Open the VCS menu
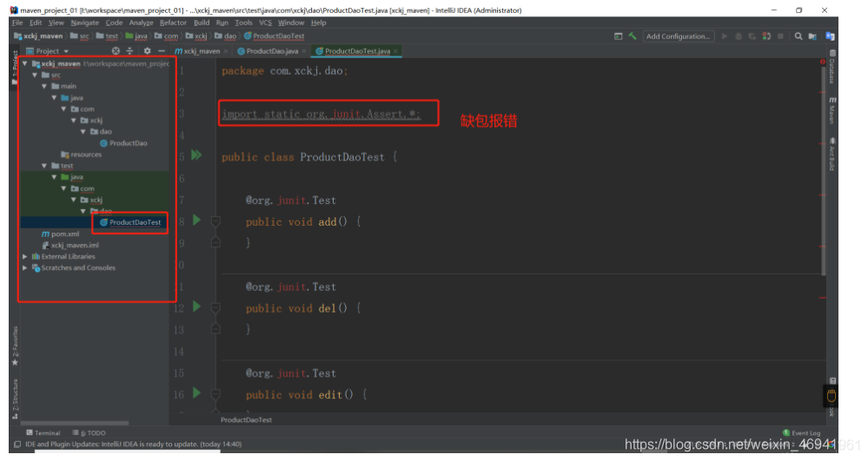The width and height of the screenshot is (868, 461). tap(266, 23)
